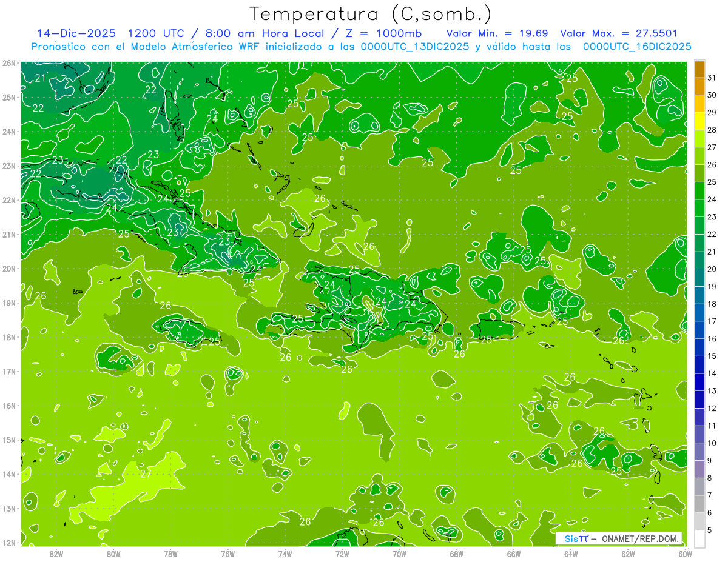Click the color bar value "12"

[712, 408]
